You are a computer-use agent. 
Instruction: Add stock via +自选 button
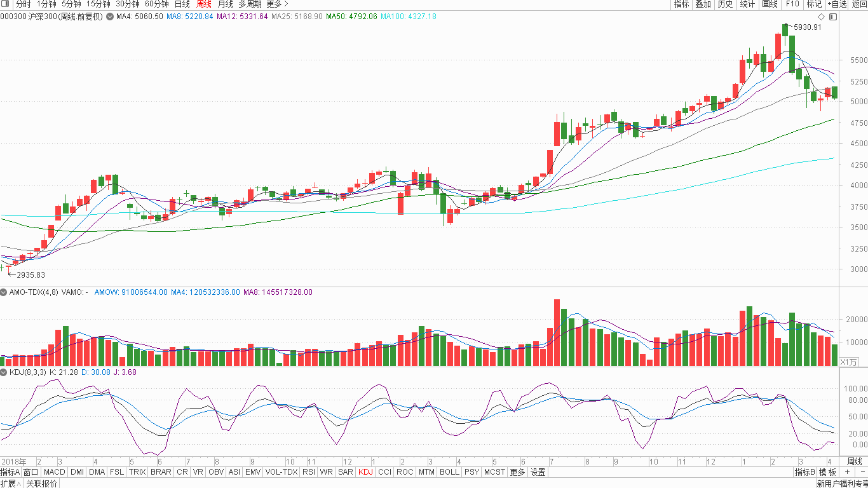click(837, 4)
